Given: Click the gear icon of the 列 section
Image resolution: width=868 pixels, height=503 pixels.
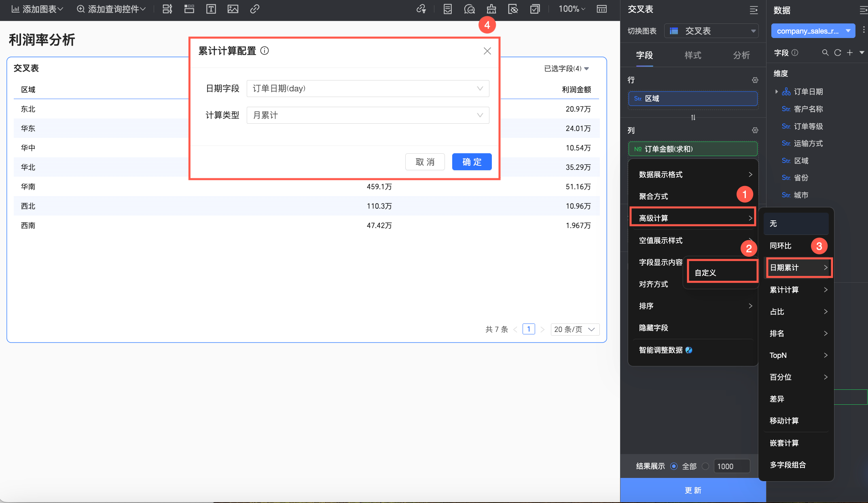Looking at the screenshot, I should pyautogui.click(x=755, y=130).
